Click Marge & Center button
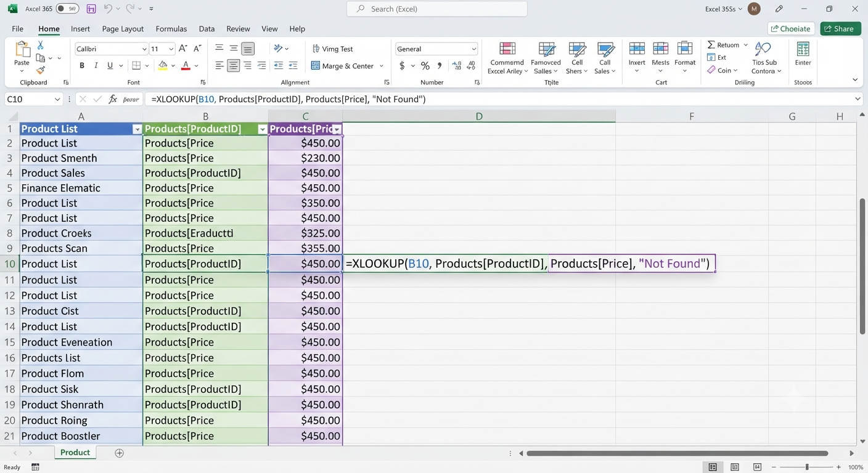This screenshot has height=473, width=868. point(343,66)
